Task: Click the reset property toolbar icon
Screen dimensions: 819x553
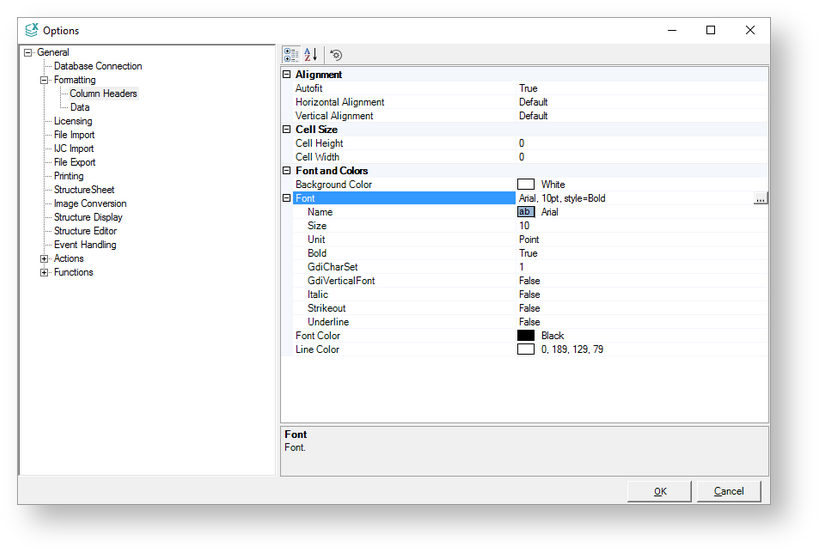Action: (x=336, y=55)
